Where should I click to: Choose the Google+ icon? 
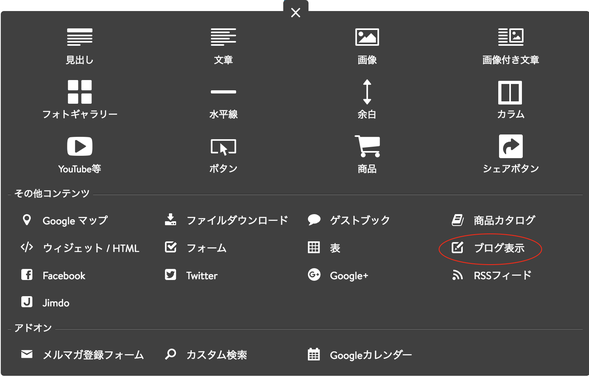click(x=314, y=275)
